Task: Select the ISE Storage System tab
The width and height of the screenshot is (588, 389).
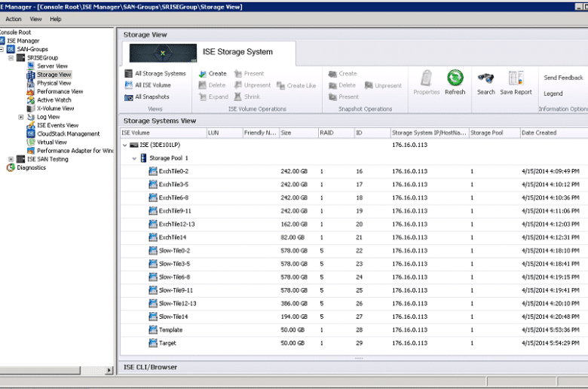Action: coord(209,53)
